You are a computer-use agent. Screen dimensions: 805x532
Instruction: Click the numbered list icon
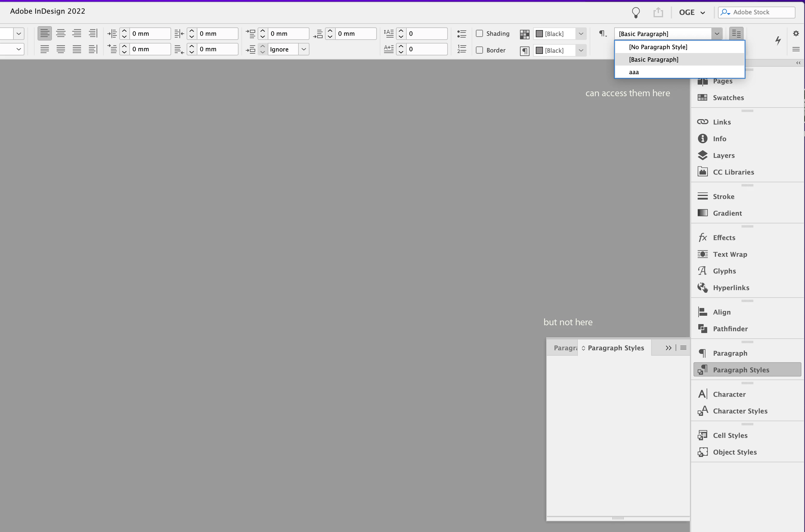pyautogui.click(x=462, y=49)
